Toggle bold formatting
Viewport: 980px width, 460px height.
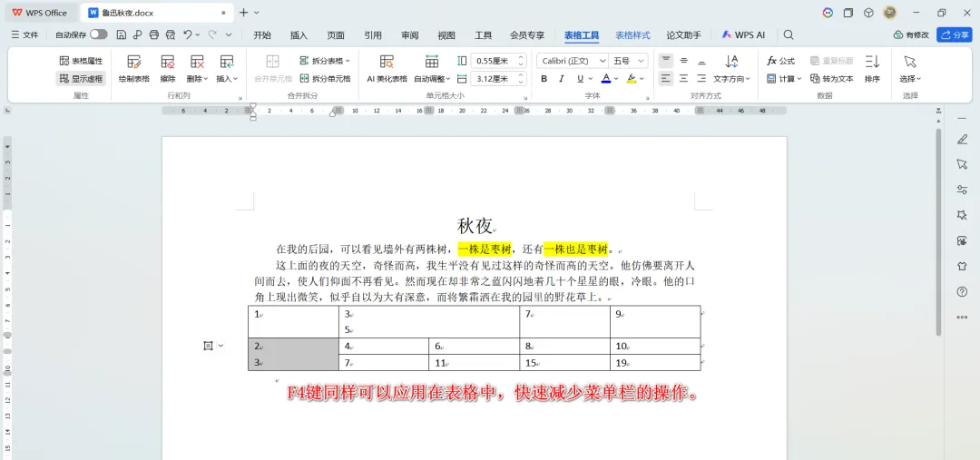coord(544,79)
